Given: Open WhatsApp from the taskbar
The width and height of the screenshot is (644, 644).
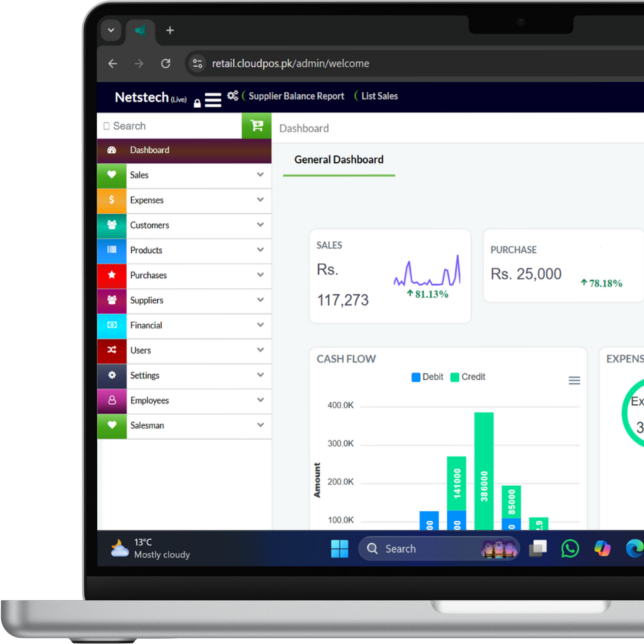Looking at the screenshot, I should (570, 548).
